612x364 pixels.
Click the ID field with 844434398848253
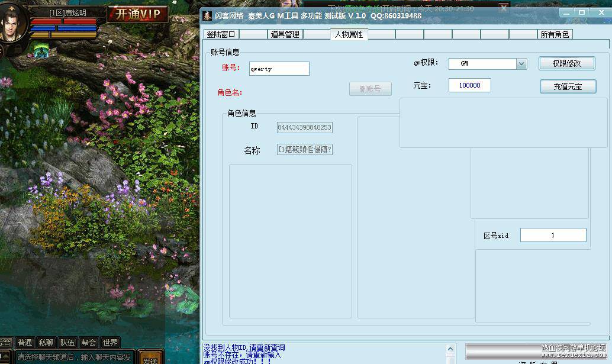click(x=304, y=127)
